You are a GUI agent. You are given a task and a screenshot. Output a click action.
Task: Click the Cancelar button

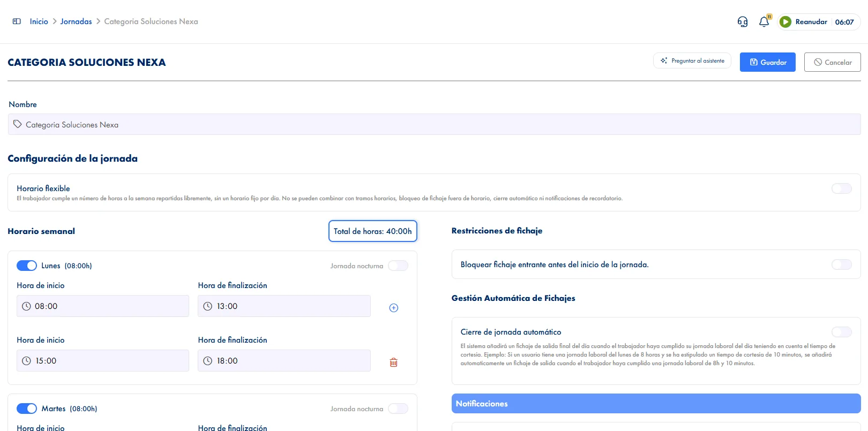pyautogui.click(x=833, y=62)
